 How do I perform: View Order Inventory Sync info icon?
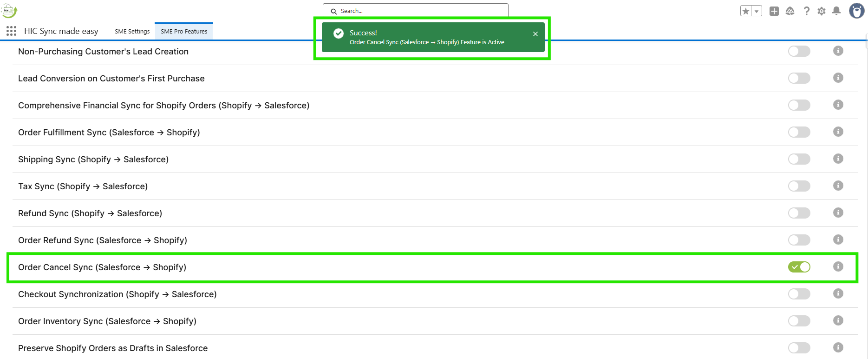tap(838, 320)
